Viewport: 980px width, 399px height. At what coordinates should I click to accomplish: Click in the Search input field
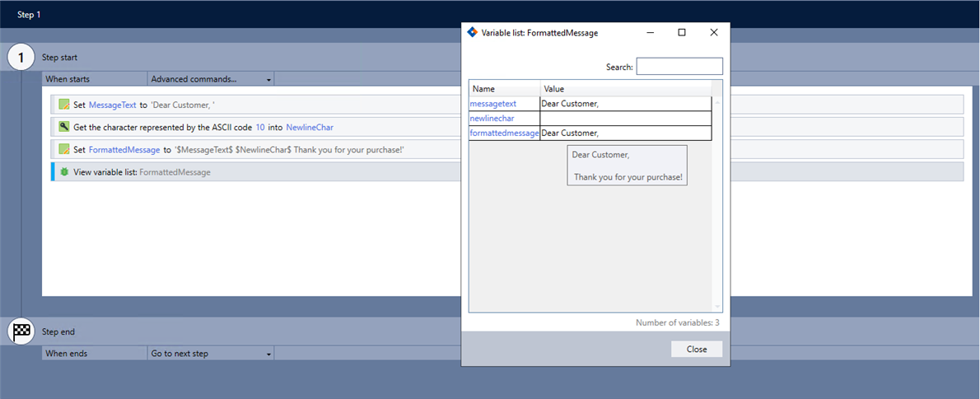coord(679,67)
